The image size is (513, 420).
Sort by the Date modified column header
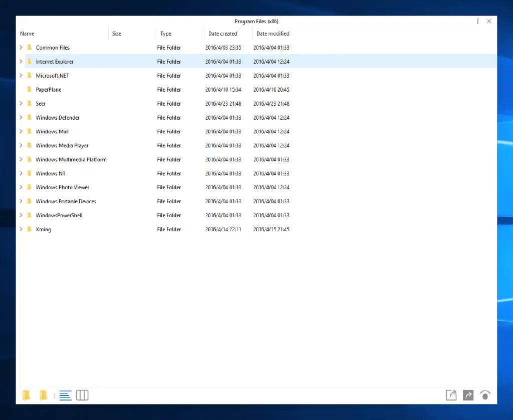tap(273, 34)
